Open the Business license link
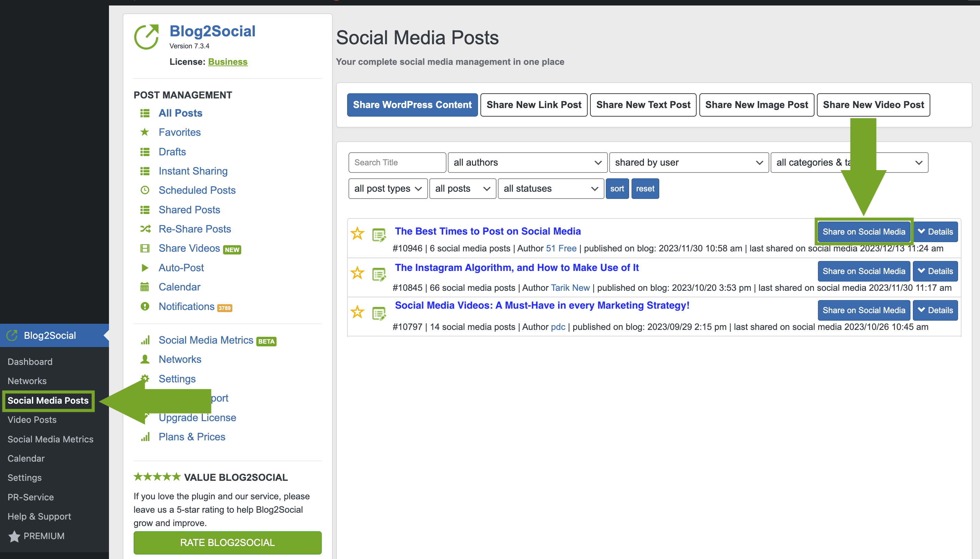The image size is (980, 559). point(228,62)
